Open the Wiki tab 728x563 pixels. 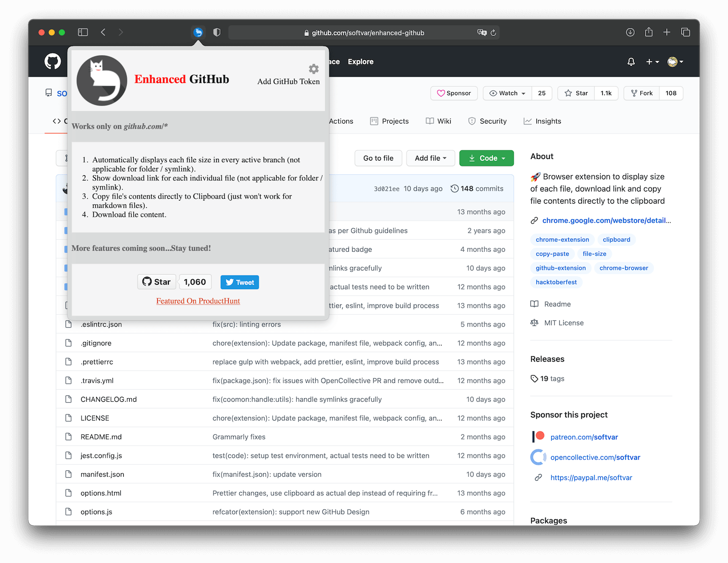[439, 121]
